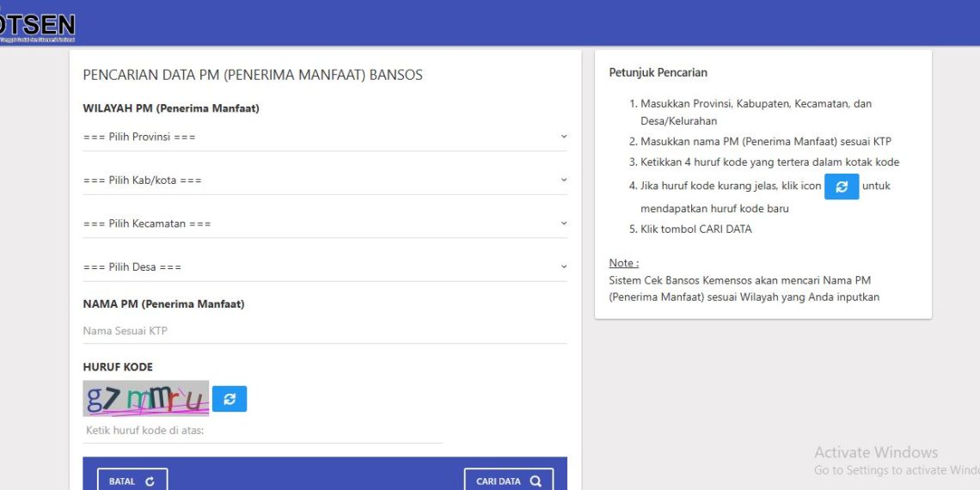Click the instruction 'Klik tombol CARI DATA'

pyautogui.click(x=696, y=230)
